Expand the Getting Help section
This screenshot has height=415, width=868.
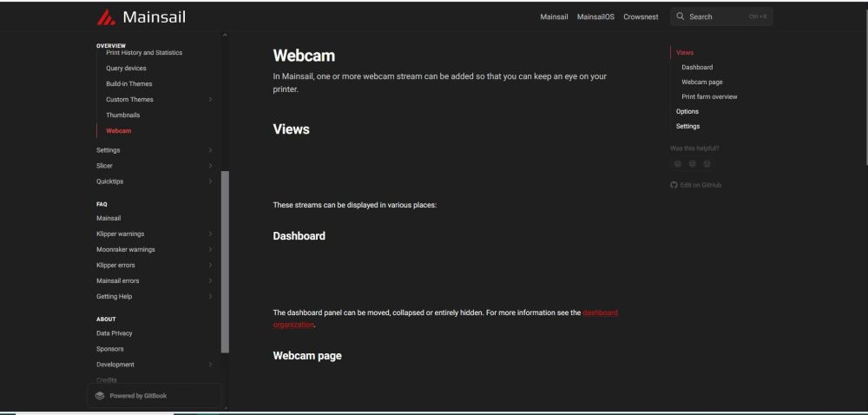210,297
